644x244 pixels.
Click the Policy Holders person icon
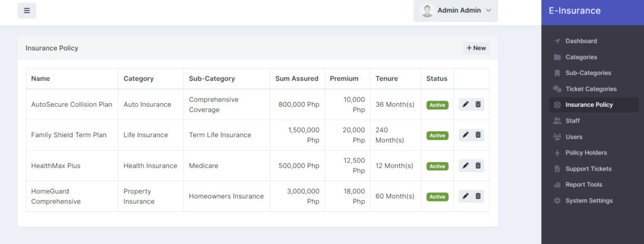click(x=557, y=153)
